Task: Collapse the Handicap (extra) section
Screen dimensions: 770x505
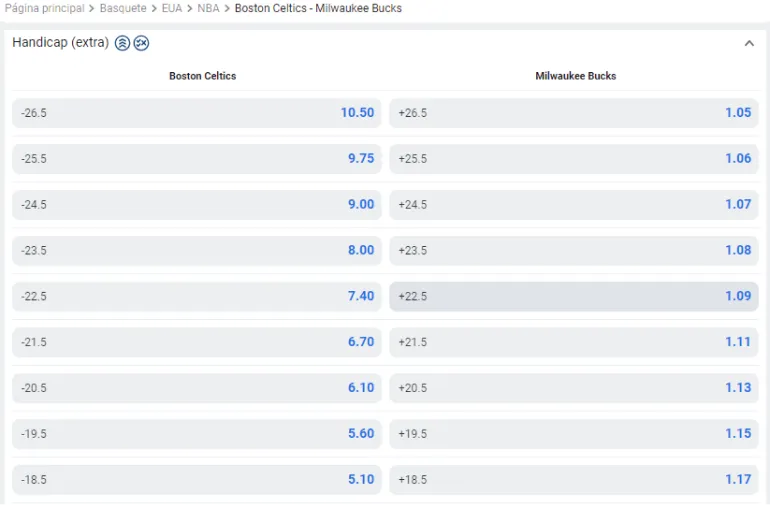Action: click(x=749, y=43)
